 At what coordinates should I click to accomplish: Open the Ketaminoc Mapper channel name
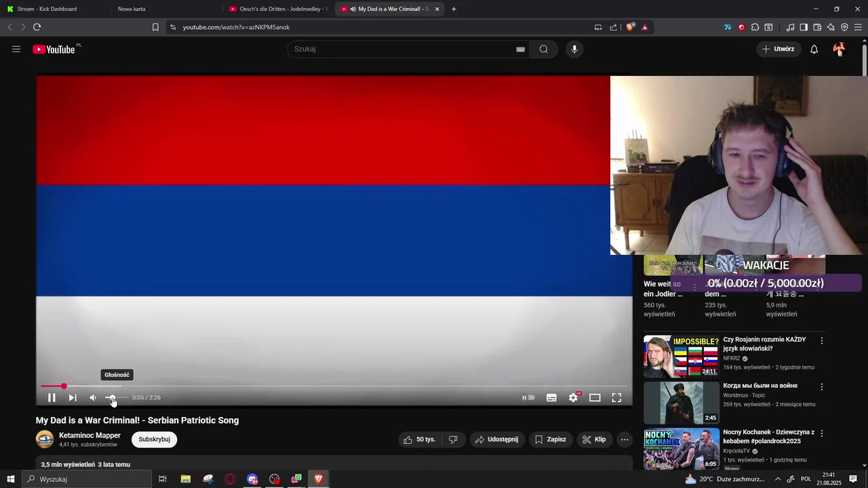(90, 435)
